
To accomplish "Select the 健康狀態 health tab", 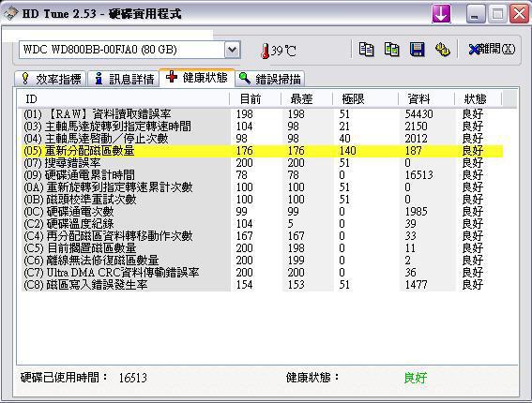I will click(x=197, y=78).
